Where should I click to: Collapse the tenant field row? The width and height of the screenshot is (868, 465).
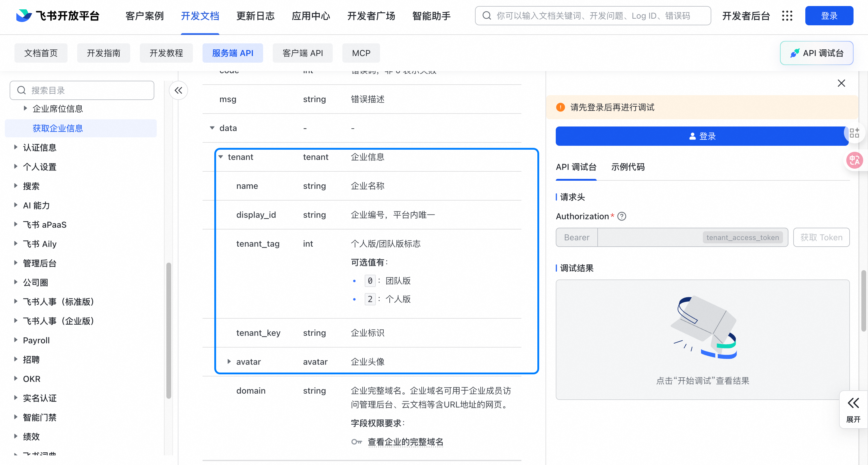click(221, 157)
